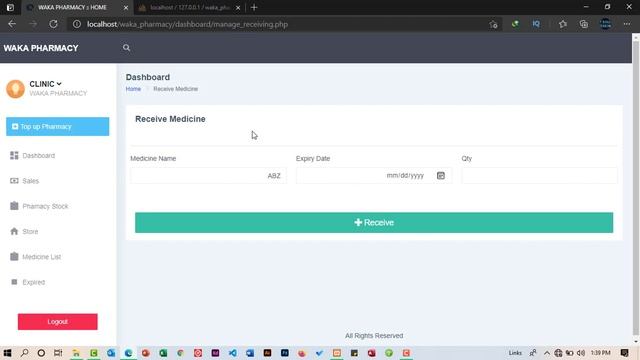
Task: Open browser Collections icon
Action: point(584,24)
